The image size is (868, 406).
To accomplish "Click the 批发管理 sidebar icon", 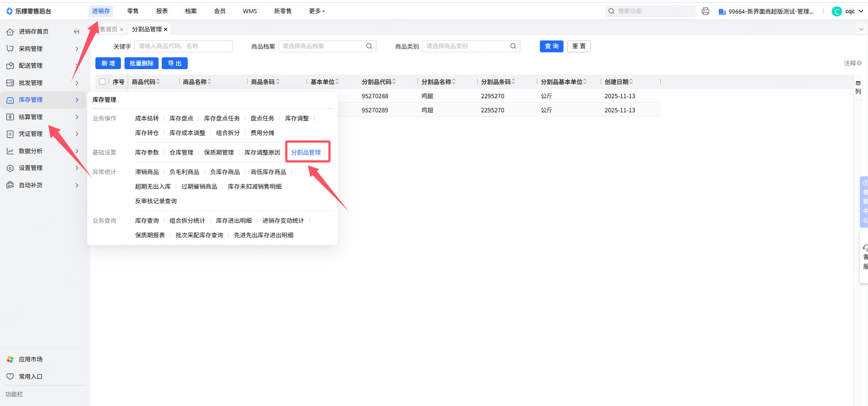I will (10, 83).
